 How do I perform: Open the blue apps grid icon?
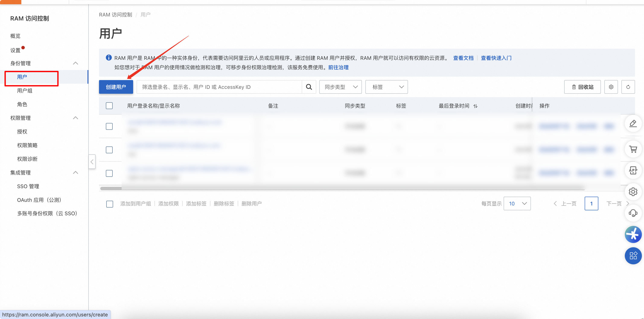pyautogui.click(x=633, y=256)
